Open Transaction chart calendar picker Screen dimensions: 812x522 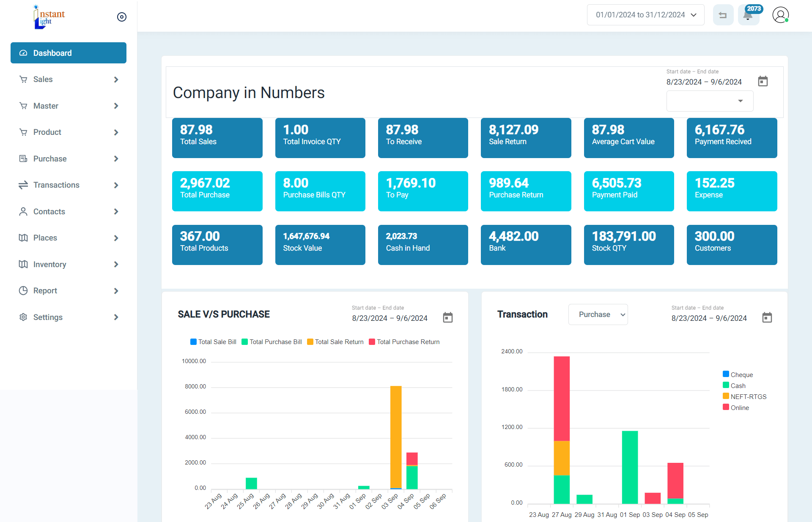[767, 317]
